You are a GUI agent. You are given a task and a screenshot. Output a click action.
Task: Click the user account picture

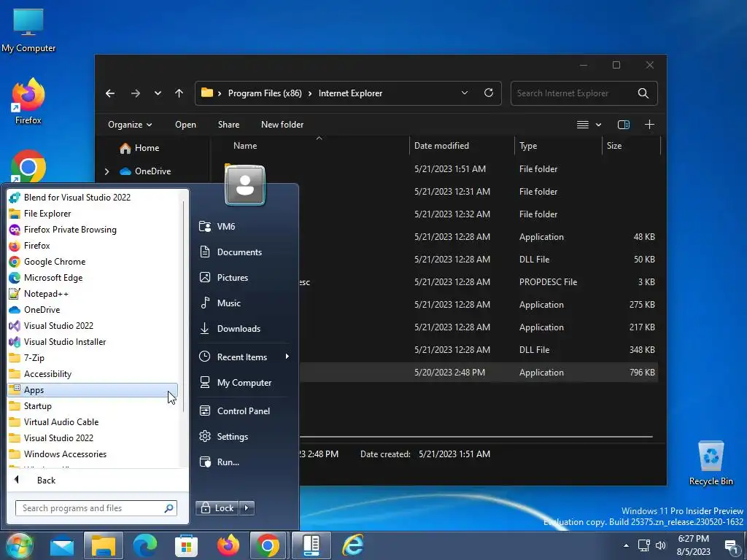click(x=245, y=184)
